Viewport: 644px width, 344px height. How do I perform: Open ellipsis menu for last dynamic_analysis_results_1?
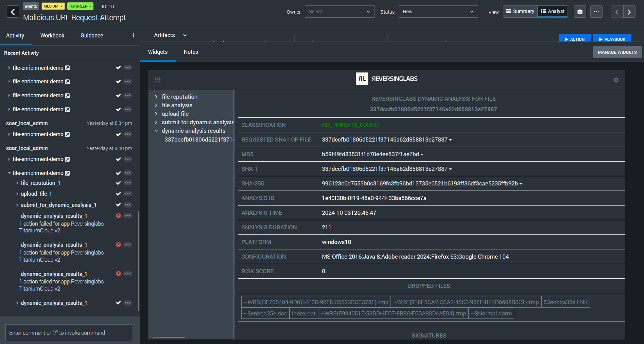coord(128,303)
